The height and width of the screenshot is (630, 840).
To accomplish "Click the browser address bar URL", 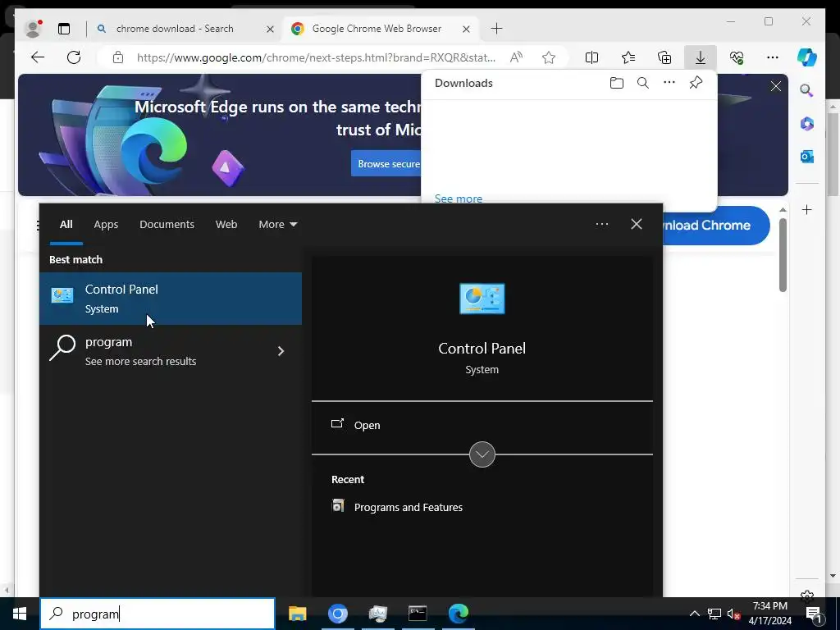I will pyautogui.click(x=316, y=57).
